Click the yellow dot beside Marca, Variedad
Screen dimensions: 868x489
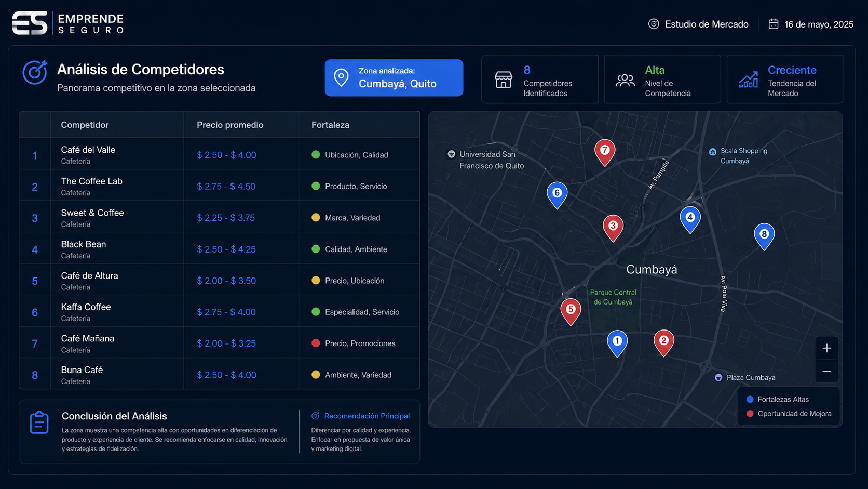[x=316, y=217]
